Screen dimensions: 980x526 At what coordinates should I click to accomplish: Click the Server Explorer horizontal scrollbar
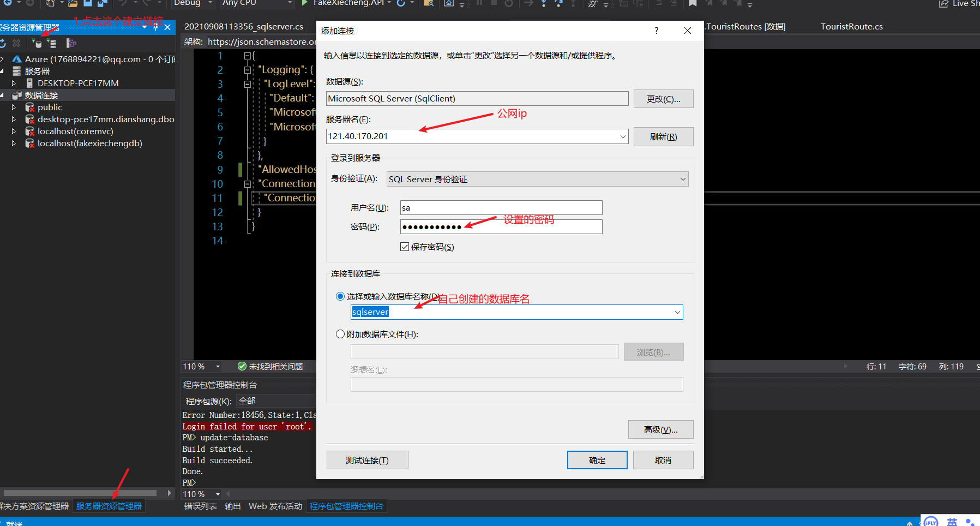point(80,493)
